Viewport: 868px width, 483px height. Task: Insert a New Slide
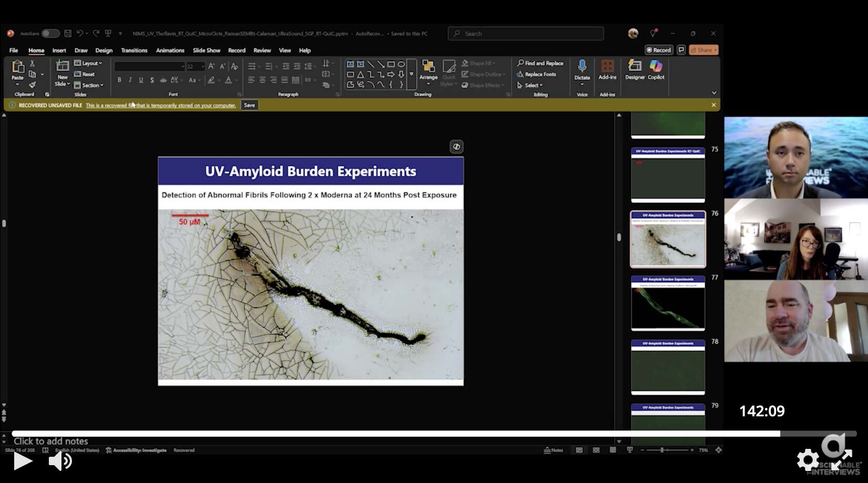pos(63,73)
